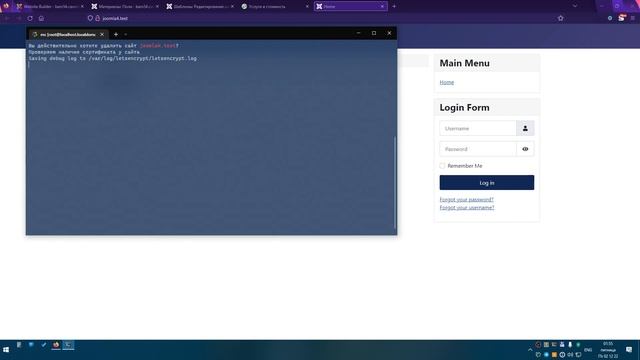Click the Firefox icon in the taskbar

pos(56,345)
